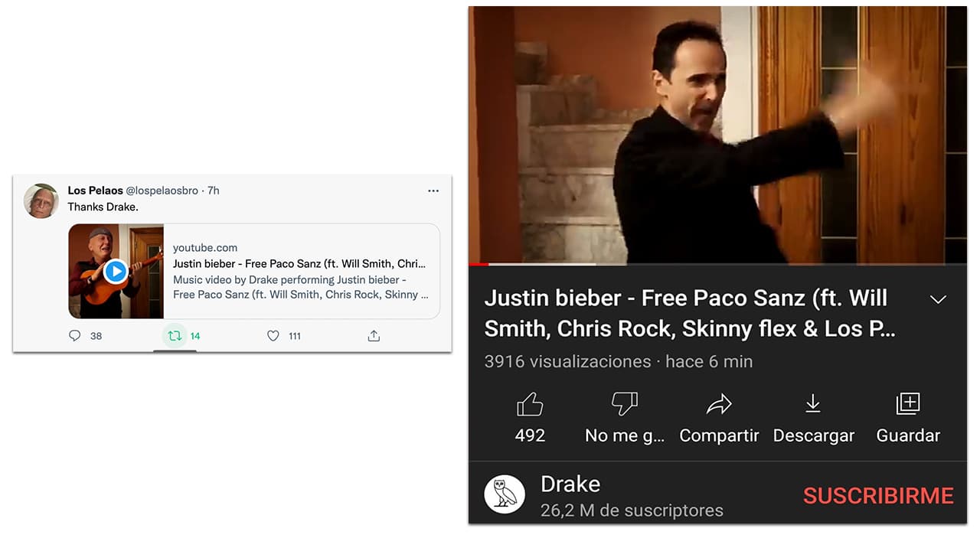Click the reply icon on the tweet

(74, 335)
